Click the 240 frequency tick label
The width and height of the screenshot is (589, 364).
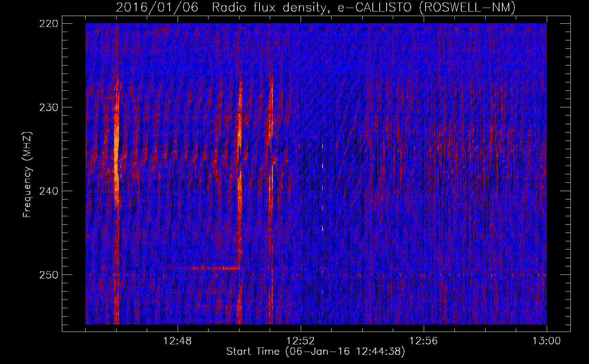pos(48,191)
